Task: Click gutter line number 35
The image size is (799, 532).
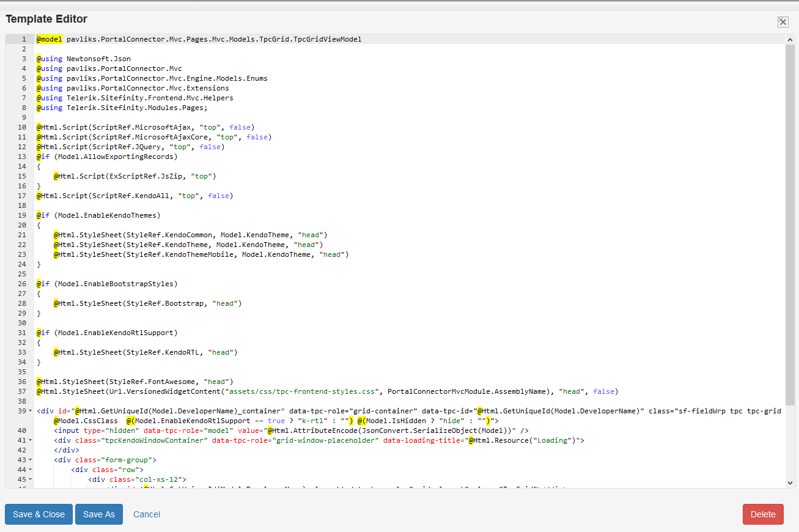Action: coord(22,372)
